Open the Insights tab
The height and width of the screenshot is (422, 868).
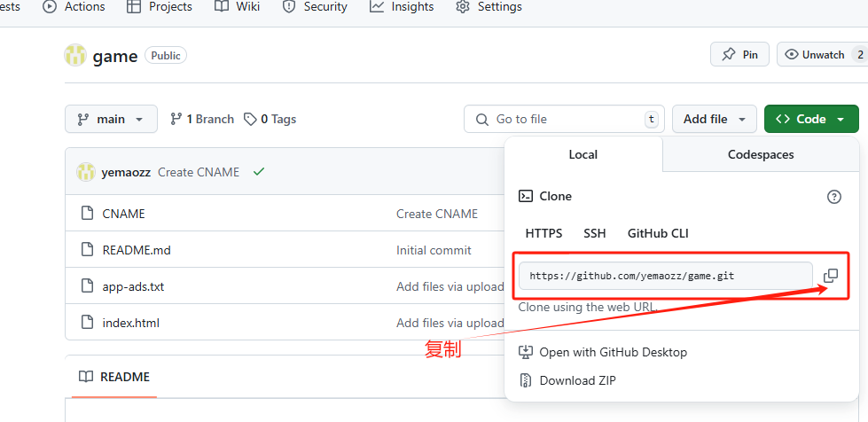[402, 6]
